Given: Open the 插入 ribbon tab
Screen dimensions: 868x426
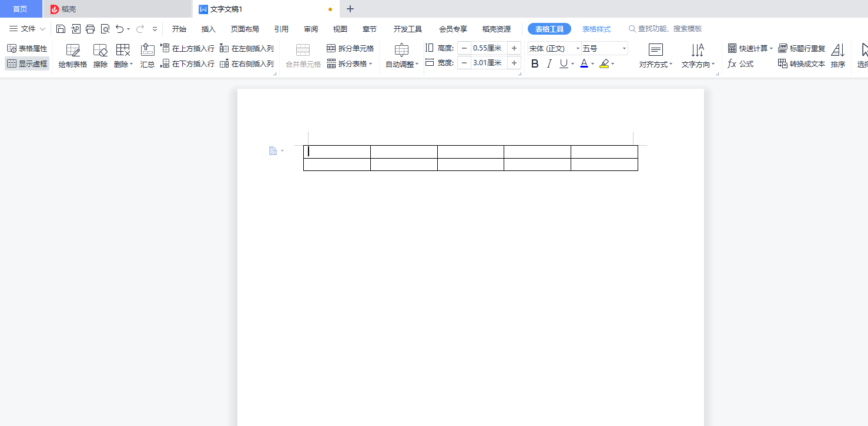Looking at the screenshot, I should click(x=208, y=28).
